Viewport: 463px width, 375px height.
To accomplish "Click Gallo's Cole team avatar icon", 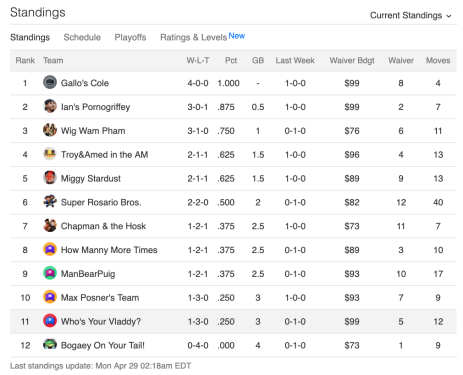I will pyautogui.click(x=50, y=82).
